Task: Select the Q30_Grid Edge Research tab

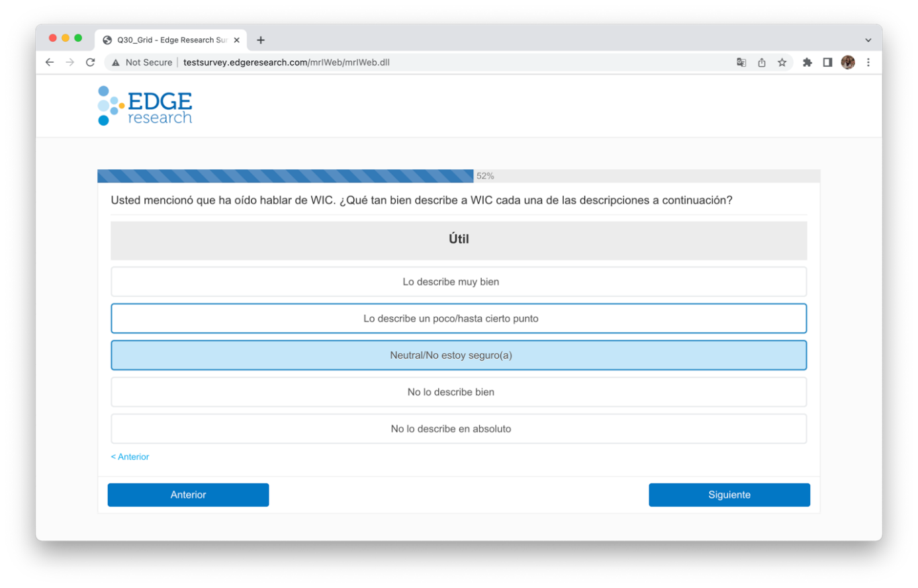Action: tap(171, 40)
